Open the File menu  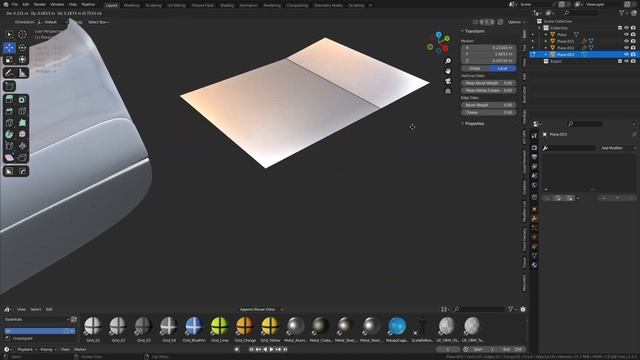coord(15,4)
